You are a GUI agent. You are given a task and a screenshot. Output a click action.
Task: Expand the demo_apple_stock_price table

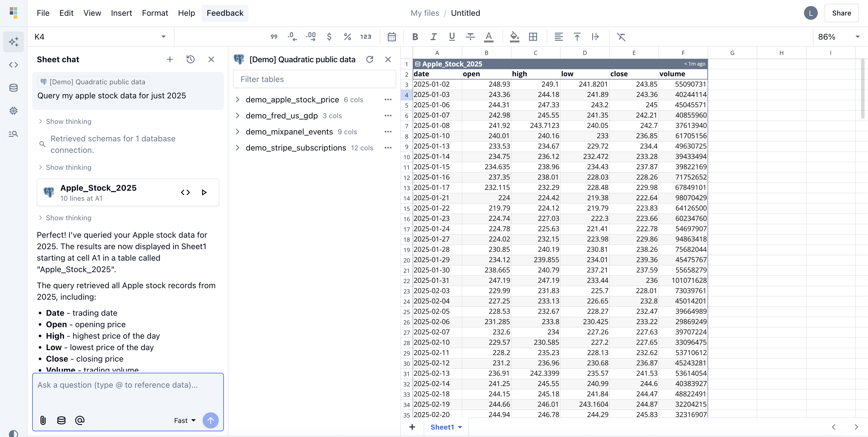click(238, 100)
